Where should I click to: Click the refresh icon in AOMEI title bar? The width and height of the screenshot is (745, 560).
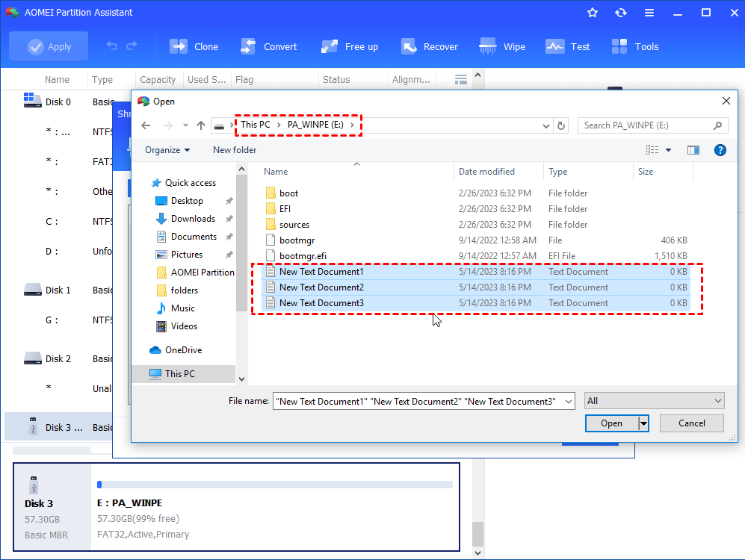[x=620, y=13]
